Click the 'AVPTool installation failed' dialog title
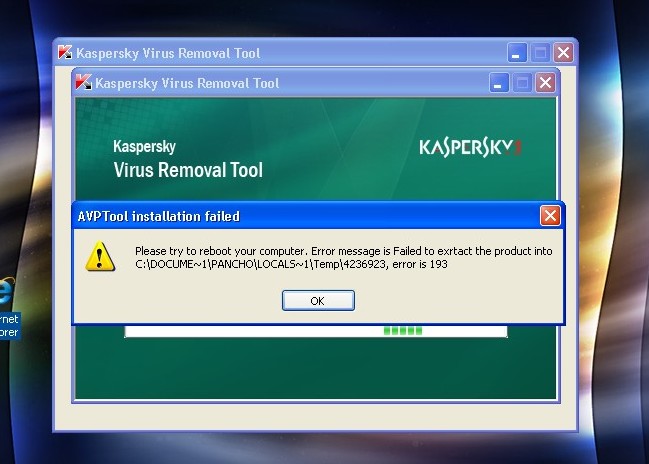649x464 pixels. (159, 216)
